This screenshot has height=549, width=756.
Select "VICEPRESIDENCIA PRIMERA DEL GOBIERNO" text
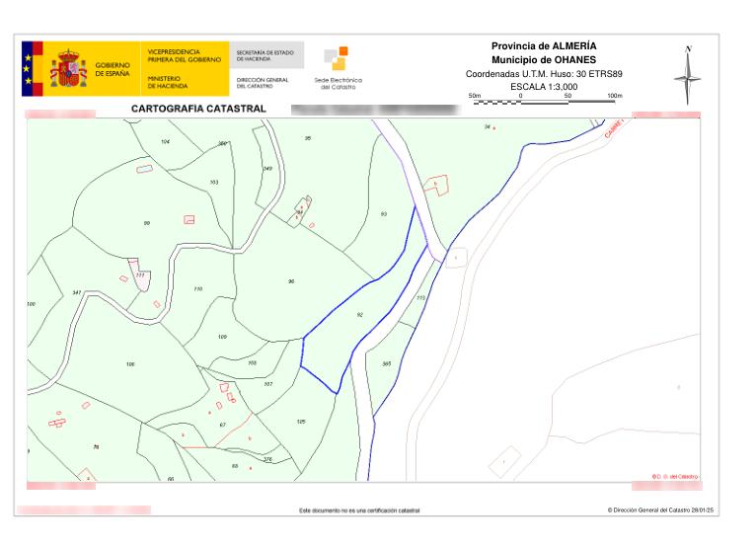click(x=185, y=55)
